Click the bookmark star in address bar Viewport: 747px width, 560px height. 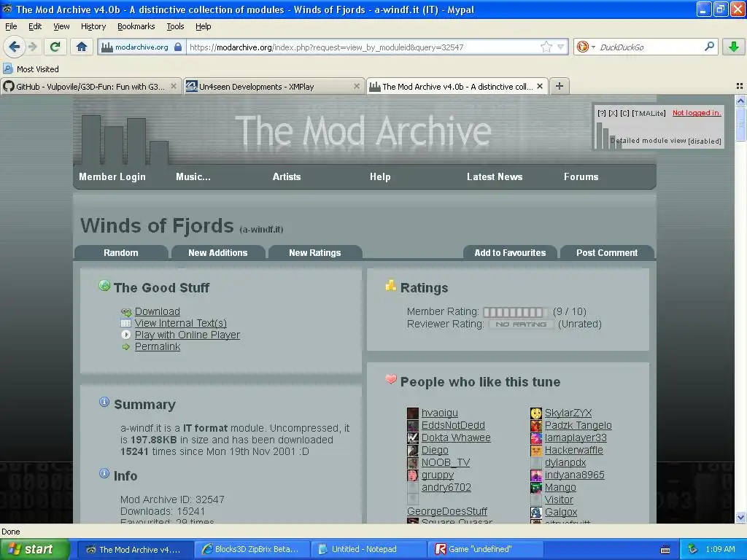[x=546, y=47]
